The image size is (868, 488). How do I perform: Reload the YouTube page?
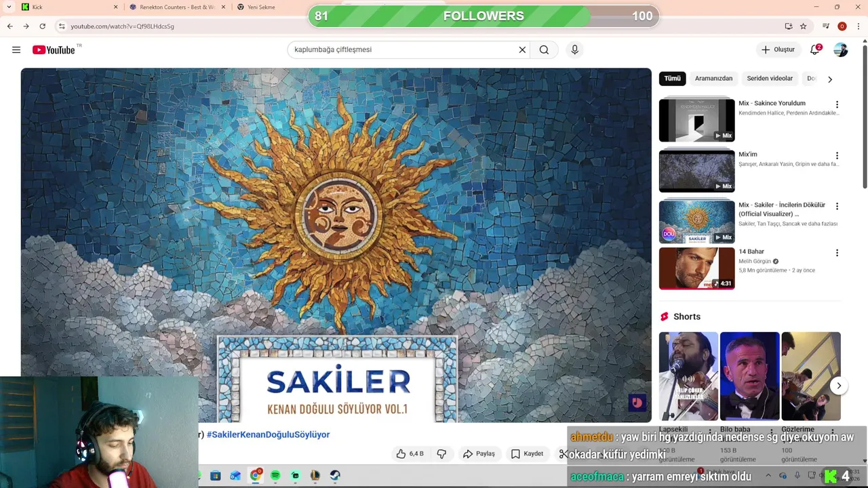click(x=42, y=26)
